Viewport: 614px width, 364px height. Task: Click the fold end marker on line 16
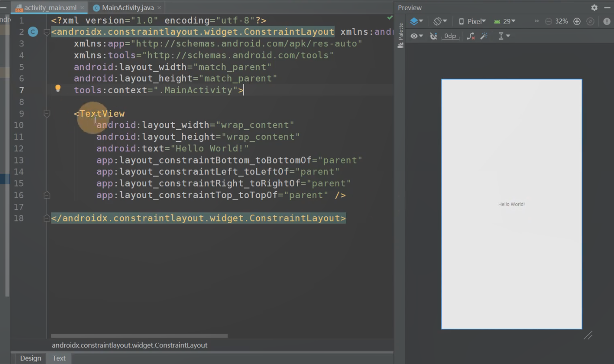point(46,195)
